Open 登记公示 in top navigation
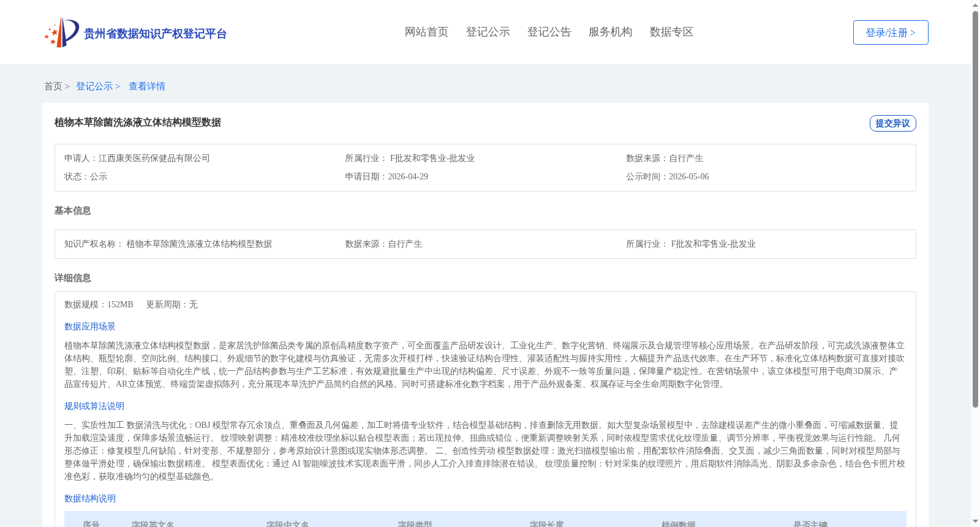This screenshot has height=527, width=980. pyautogui.click(x=488, y=32)
